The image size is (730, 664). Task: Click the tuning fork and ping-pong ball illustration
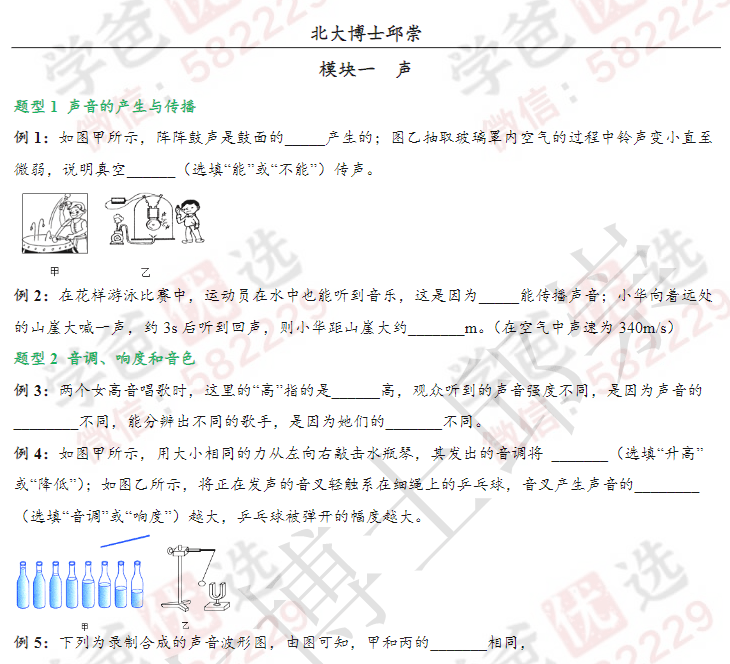(x=196, y=579)
